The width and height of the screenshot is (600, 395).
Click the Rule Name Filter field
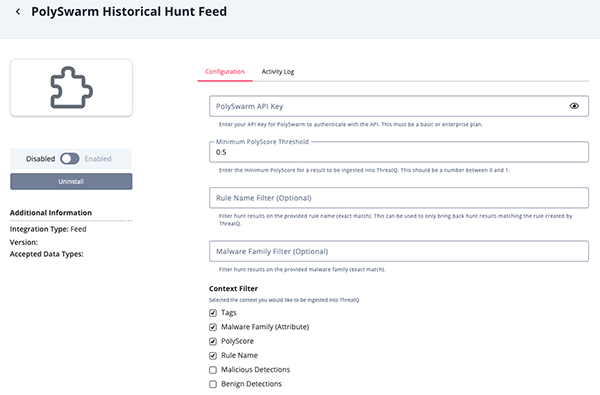(x=399, y=198)
